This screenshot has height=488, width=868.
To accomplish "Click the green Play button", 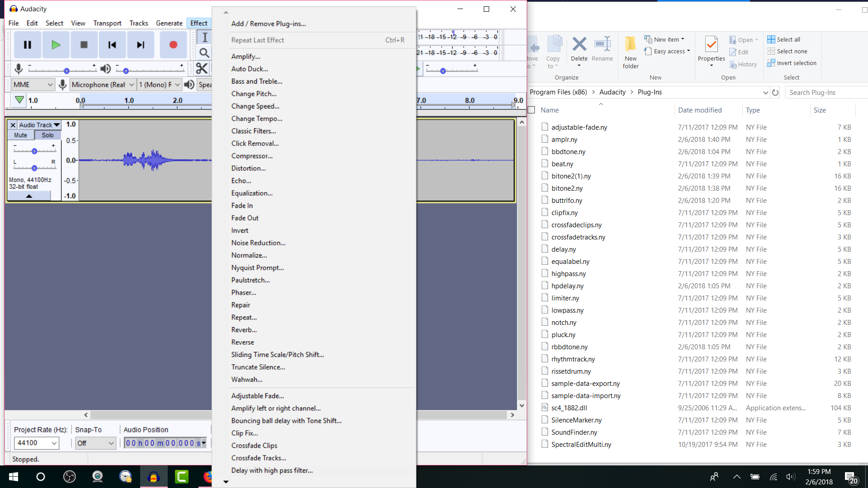I will click(x=56, y=45).
